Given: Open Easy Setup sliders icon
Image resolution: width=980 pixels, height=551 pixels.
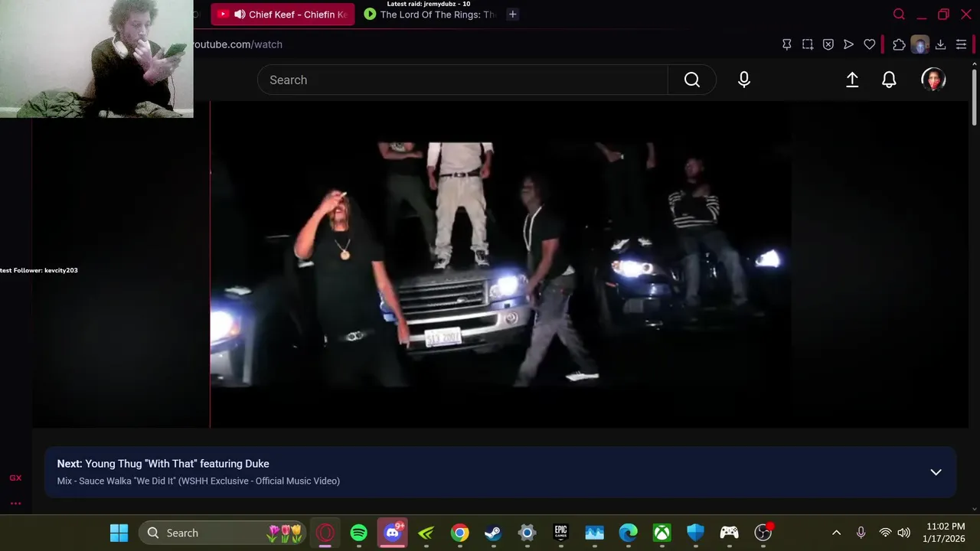Looking at the screenshot, I should [962, 44].
